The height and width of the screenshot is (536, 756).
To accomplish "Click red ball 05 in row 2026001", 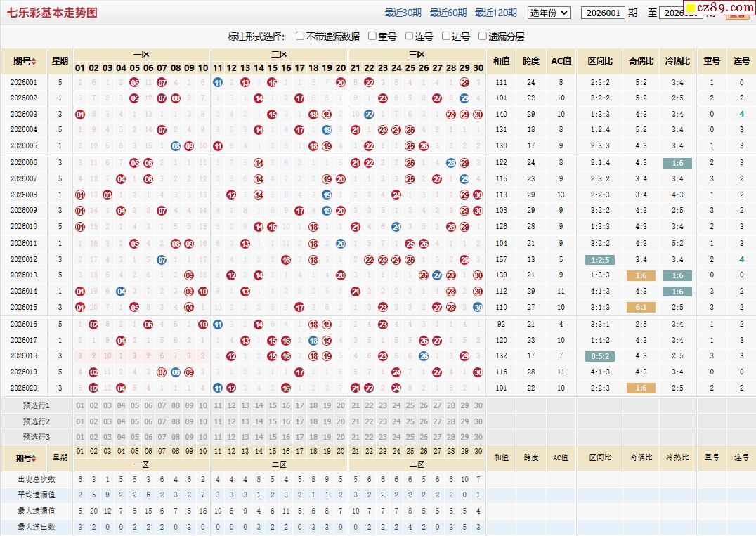I will pyautogui.click(x=134, y=82).
